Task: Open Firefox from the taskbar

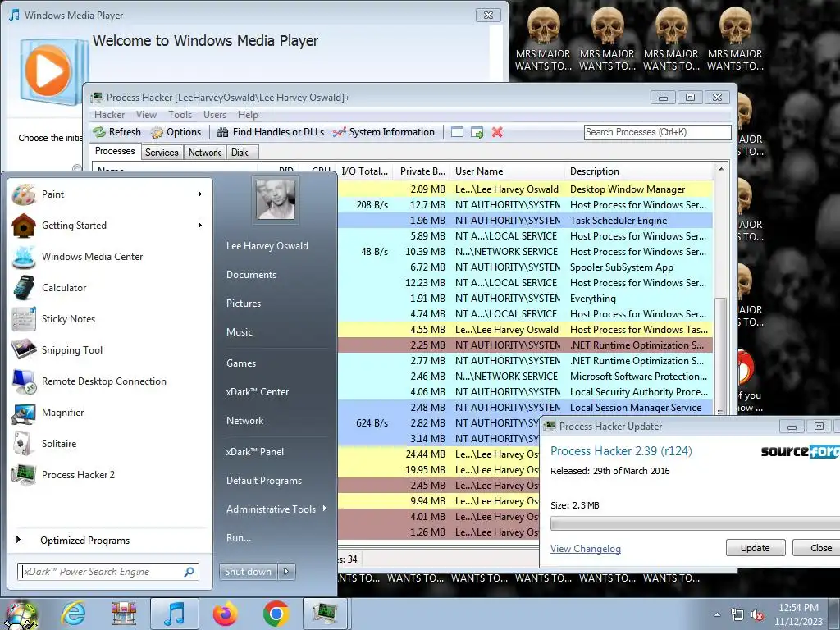Action: coord(225,614)
